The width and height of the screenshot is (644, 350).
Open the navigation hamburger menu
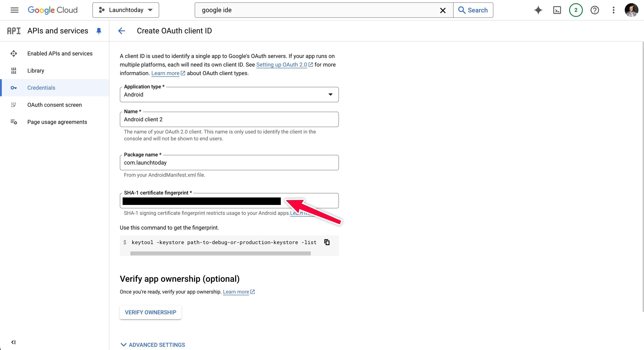click(x=14, y=10)
